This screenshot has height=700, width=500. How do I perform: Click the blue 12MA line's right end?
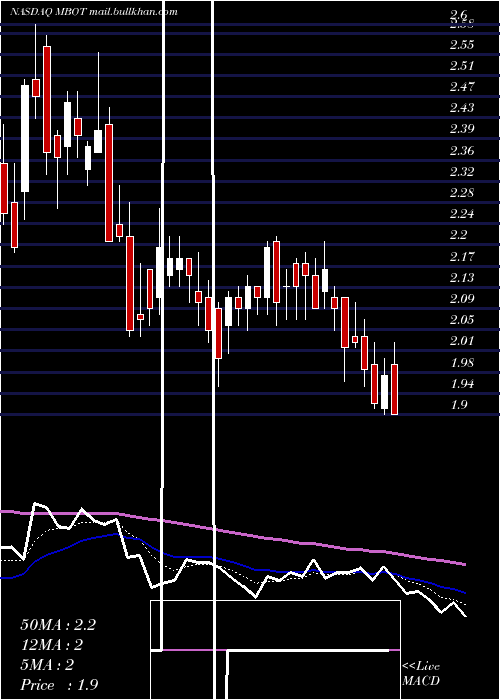point(465,593)
